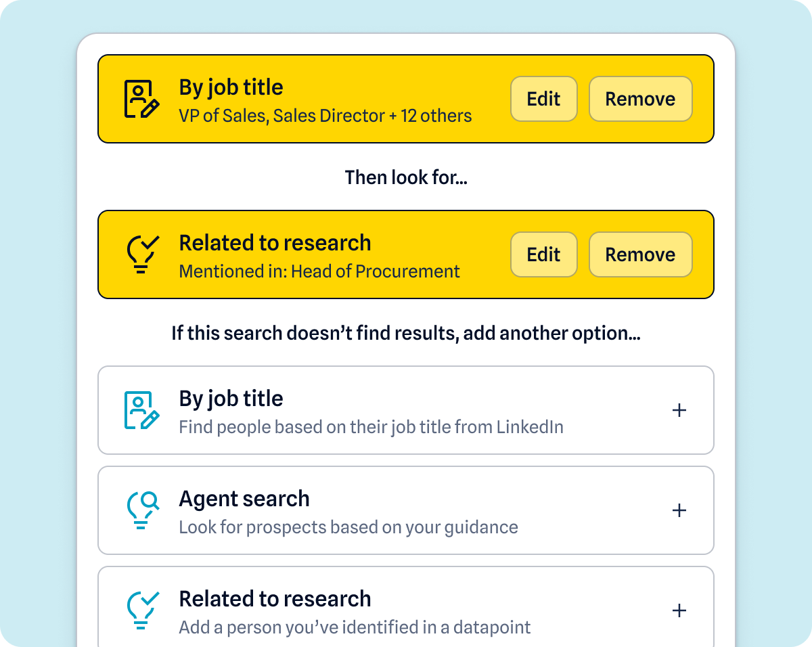Click the Agent search lightbulb-magnifier icon

(142, 510)
